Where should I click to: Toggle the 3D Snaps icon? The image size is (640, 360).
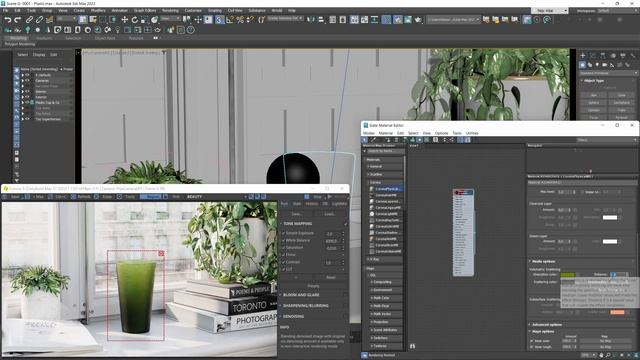[x=220, y=20]
